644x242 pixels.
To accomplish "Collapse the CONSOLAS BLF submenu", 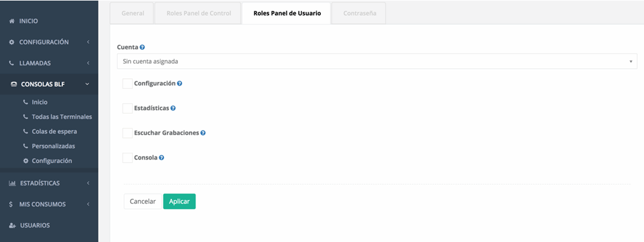I will pyautogui.click(x=87, y=84).
